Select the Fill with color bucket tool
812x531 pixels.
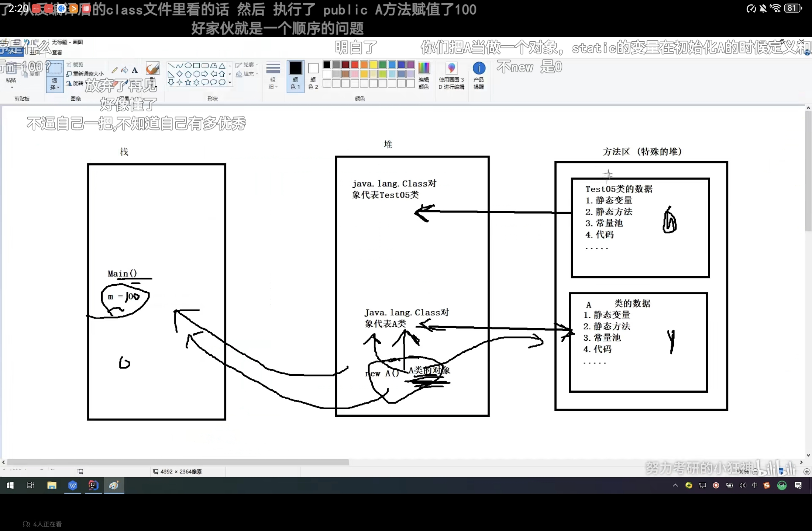[125, 70]
